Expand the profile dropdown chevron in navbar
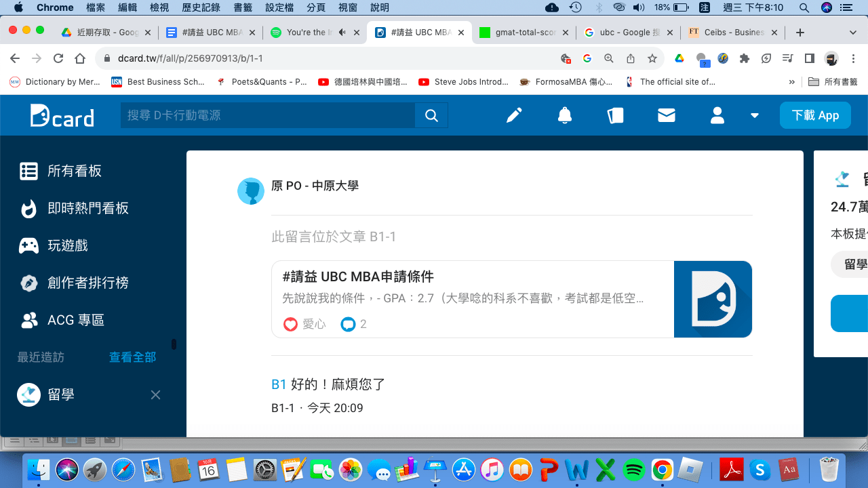The width and height of the screenshot is (868, 488). 755,115
